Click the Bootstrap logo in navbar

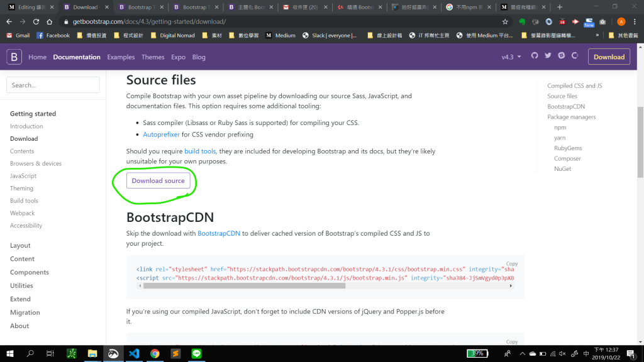pos(14,57)
